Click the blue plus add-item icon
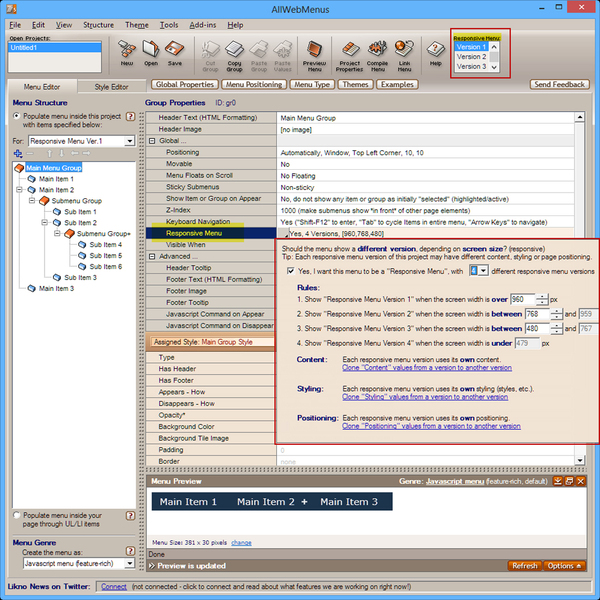The image size is (600, 600). [x=18, y=153]
